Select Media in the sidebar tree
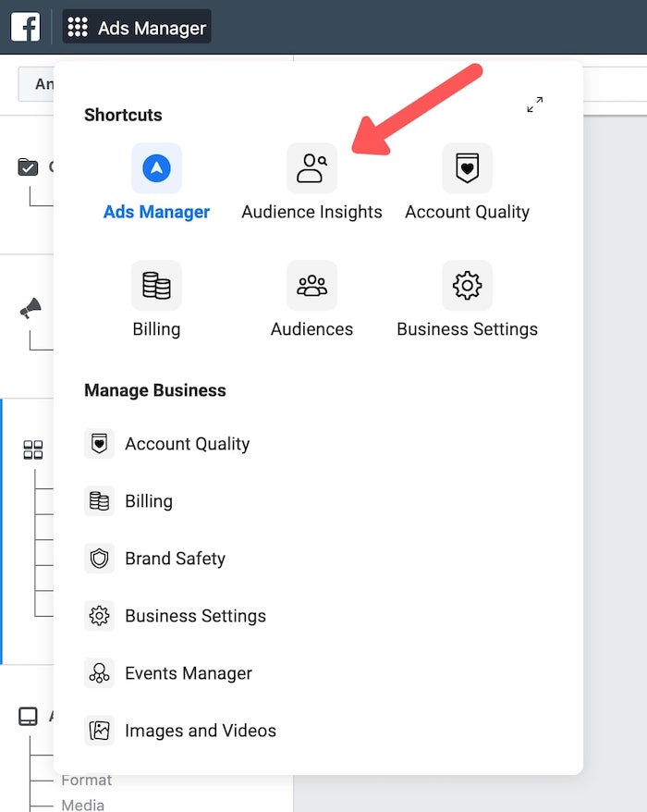 click(81, 804)
